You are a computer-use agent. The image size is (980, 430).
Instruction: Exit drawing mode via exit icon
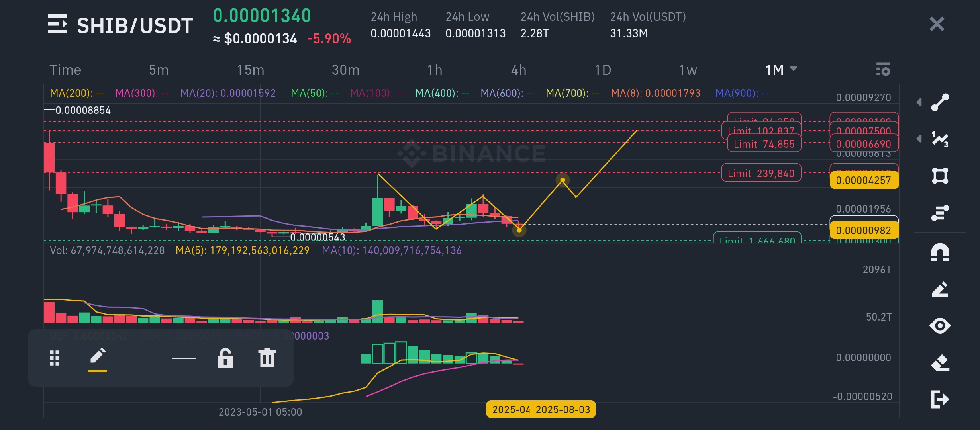(x=940, y=399)
